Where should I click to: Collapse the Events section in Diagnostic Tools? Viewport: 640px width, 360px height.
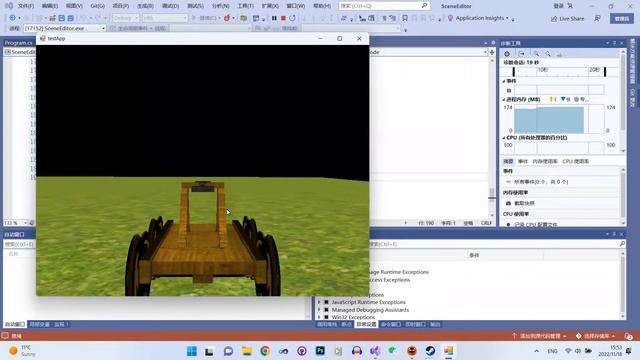click(x=504, y=81)
